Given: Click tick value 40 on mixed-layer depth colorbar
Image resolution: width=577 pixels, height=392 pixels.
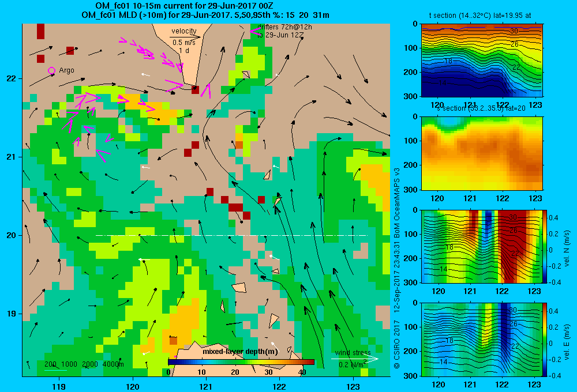Looking at the screenshot, I should 302,372.
